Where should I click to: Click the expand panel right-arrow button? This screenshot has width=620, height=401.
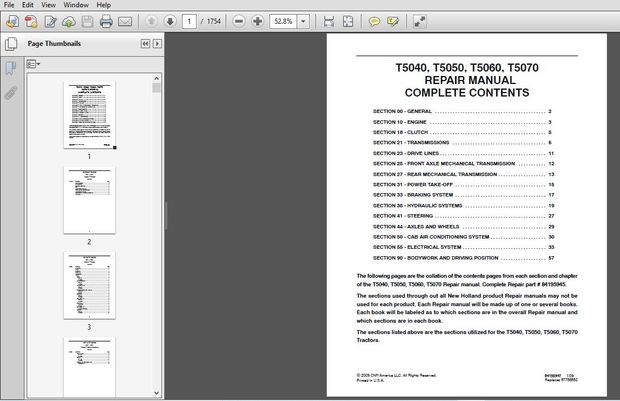click(157, 44)
